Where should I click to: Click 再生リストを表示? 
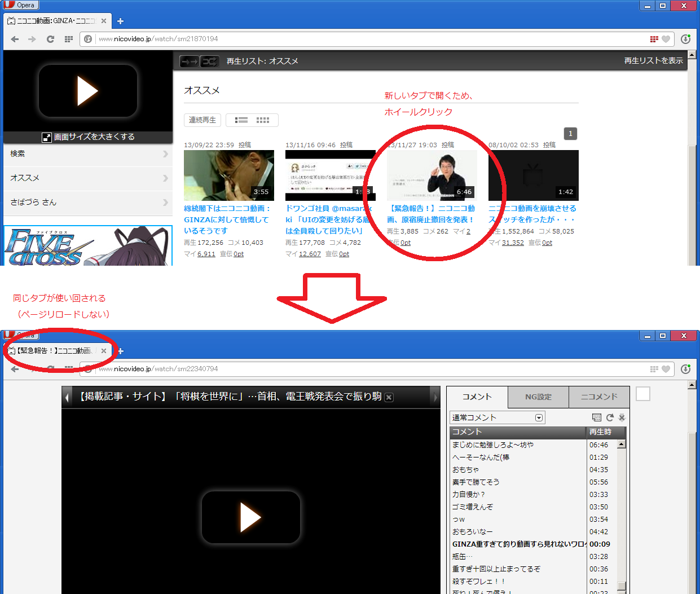653,61
